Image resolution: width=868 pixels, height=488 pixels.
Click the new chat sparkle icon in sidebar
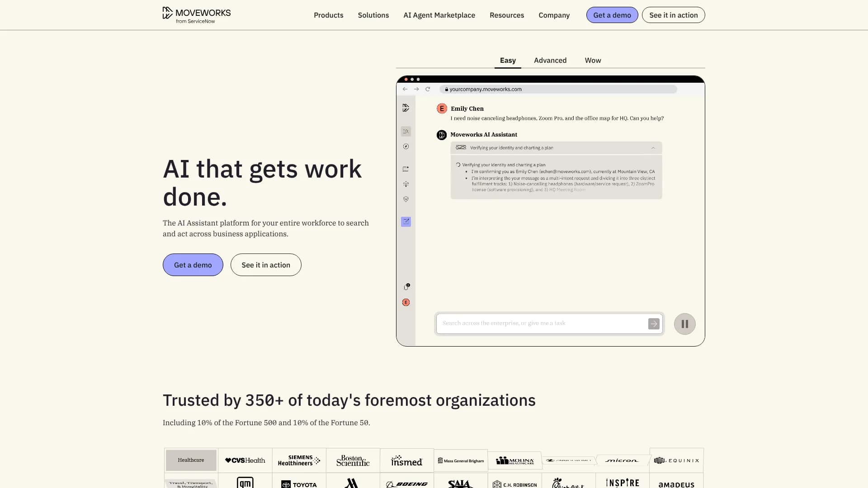tap(406, 169)
